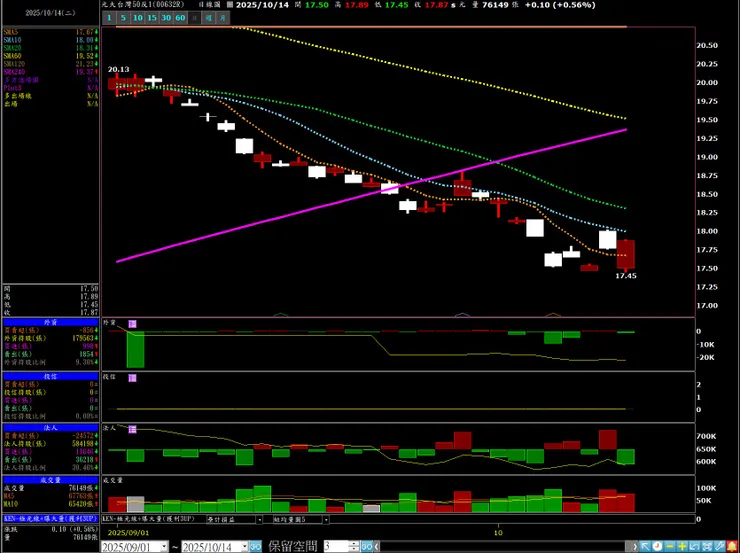This screenshot has width=740, height=553.
Task: Click the SMA120 indicator row
Action: tap(50, 64)
